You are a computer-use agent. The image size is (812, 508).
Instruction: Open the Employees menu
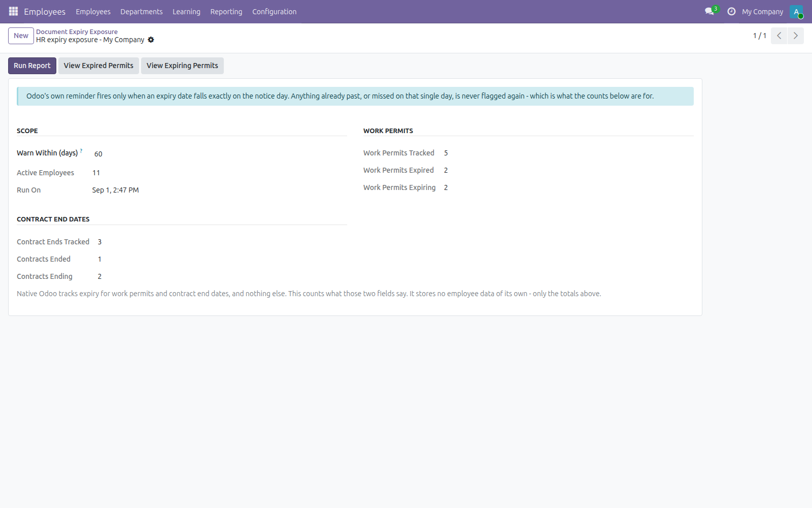[93, 11]
